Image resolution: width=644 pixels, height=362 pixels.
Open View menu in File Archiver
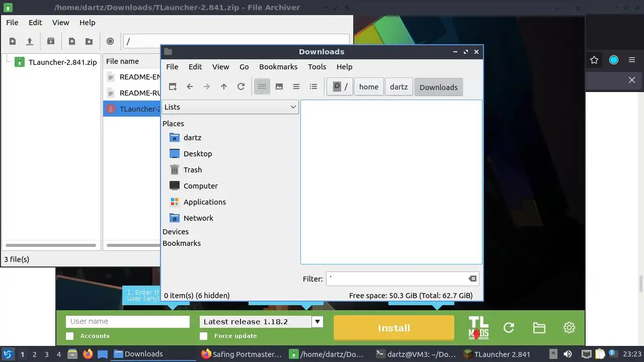61,23
